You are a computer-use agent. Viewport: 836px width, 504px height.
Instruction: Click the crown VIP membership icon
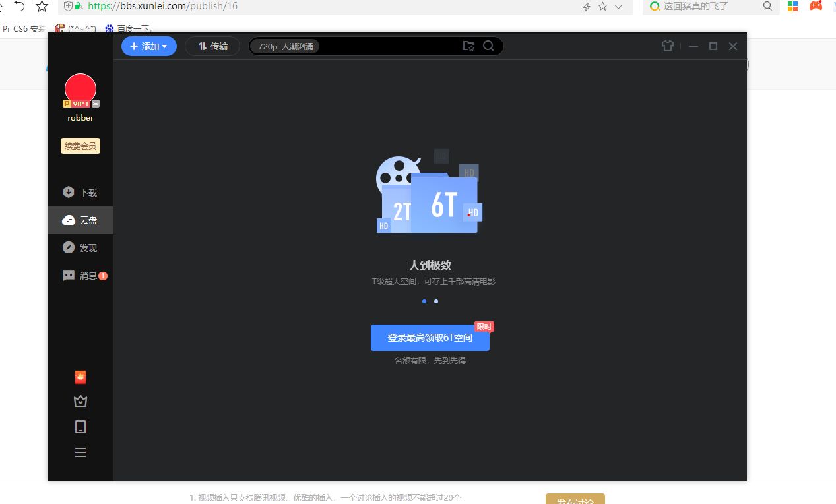click(x=80, y=401)
